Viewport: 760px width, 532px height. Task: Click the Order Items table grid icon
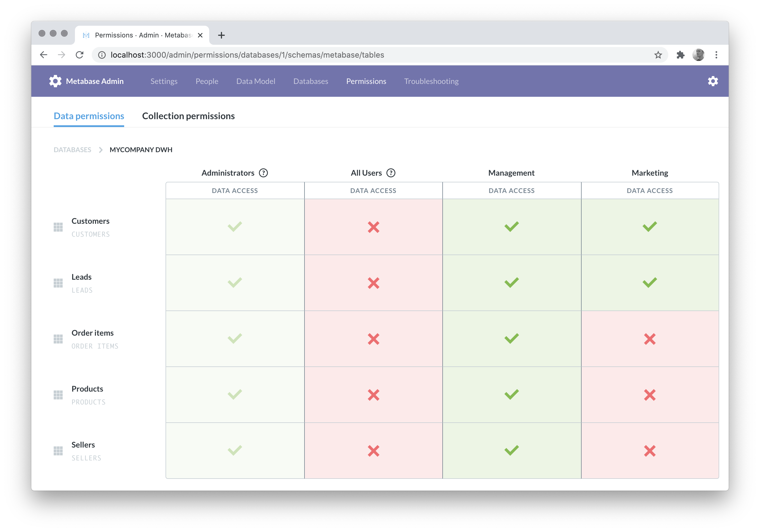(58, 340)
